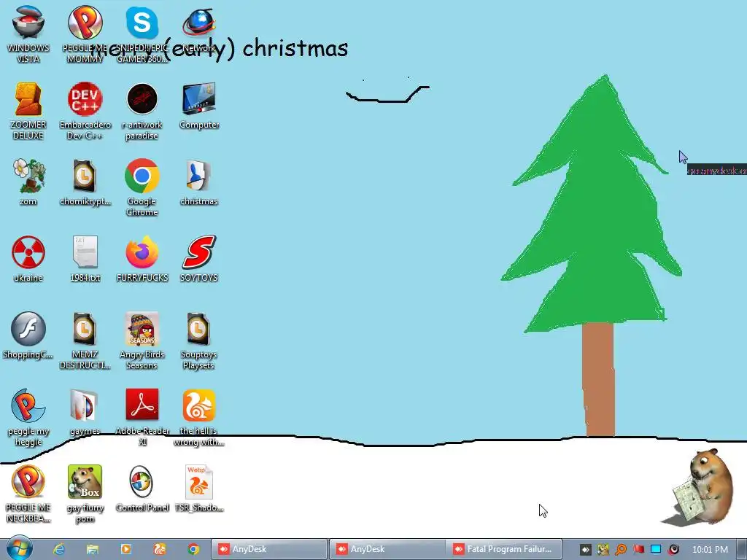Viewport: 747px width, 560px height.
Task: Click the Show Desktop strip beside the clock
Action: [742, 549]
